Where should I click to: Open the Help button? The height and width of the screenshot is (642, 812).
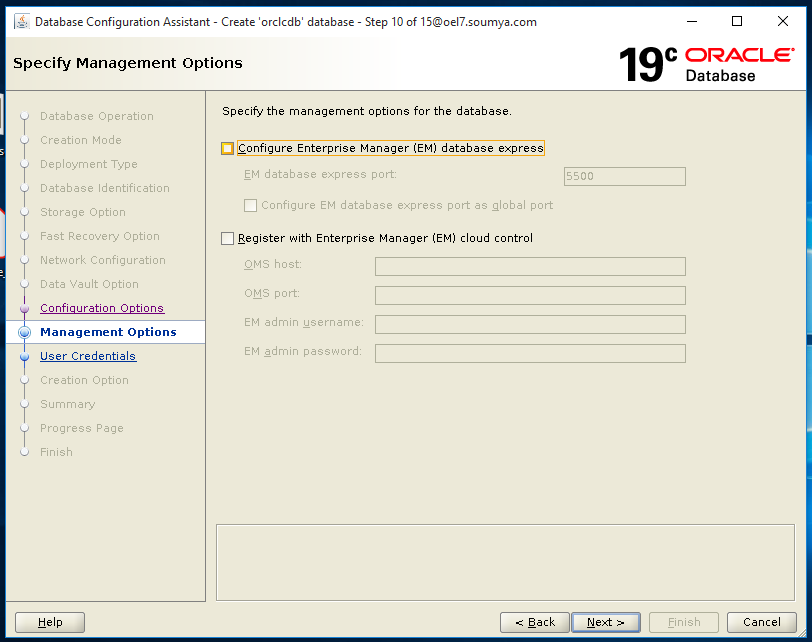[50, 622]
